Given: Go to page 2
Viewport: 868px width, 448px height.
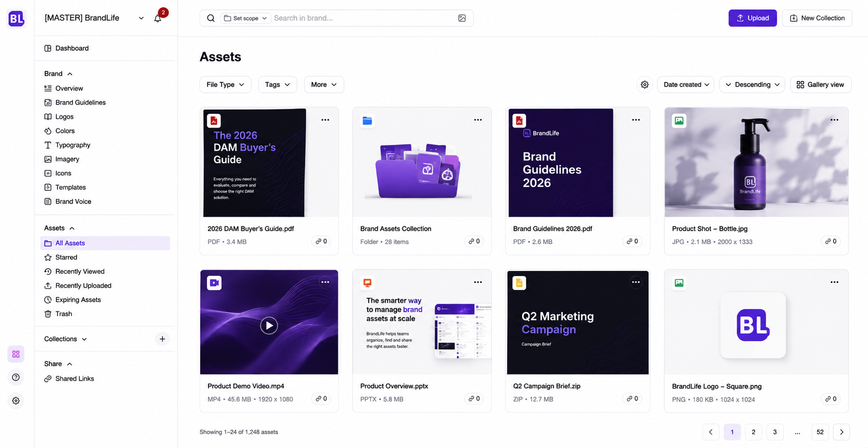Looking at the screenshot, I should coord(754,432).
